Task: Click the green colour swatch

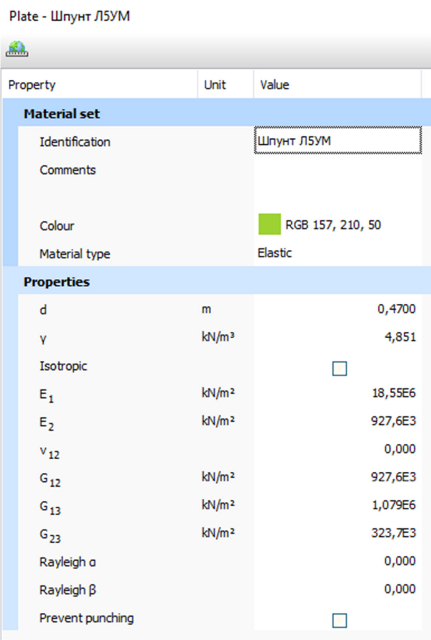Action: point(269,224)
